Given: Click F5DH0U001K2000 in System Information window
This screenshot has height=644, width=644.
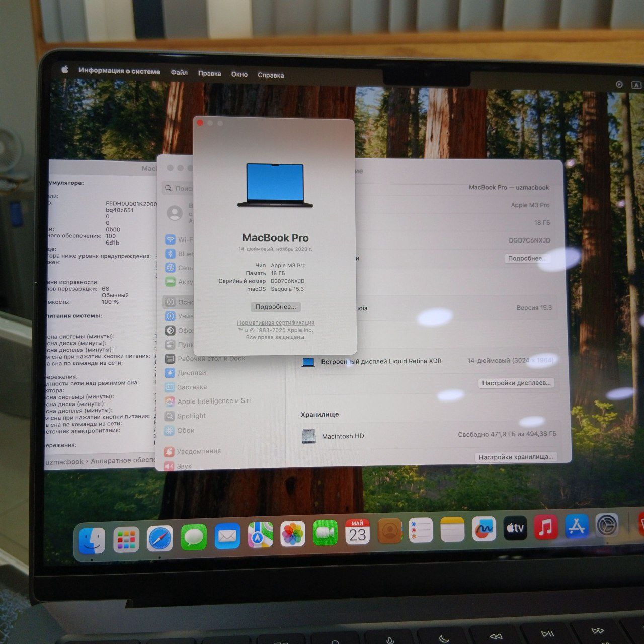Looking at the screenshot, I should pos(131,204).
